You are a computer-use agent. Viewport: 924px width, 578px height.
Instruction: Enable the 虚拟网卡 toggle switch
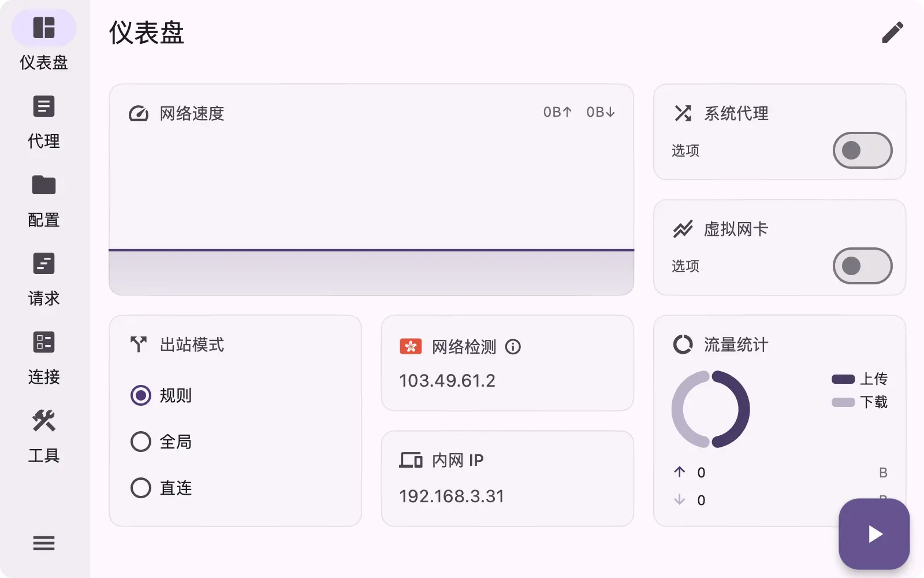[x=862, y=266]
